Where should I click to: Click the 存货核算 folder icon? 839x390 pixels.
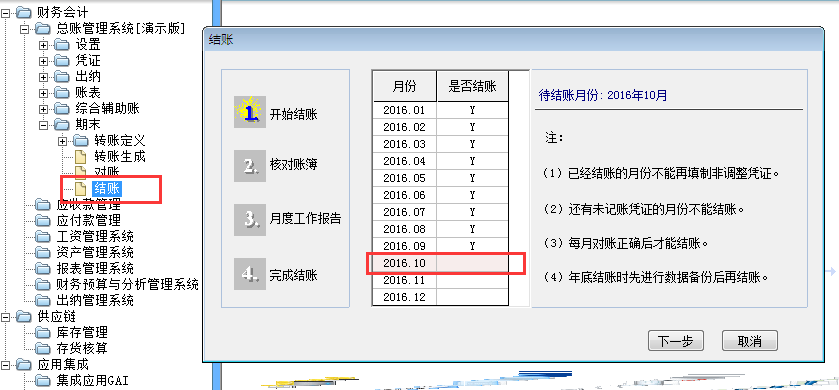coord(43,348)
